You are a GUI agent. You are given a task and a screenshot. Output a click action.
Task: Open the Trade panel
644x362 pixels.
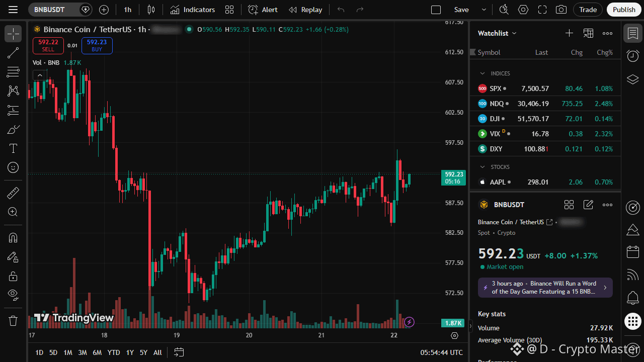[588, 10]
